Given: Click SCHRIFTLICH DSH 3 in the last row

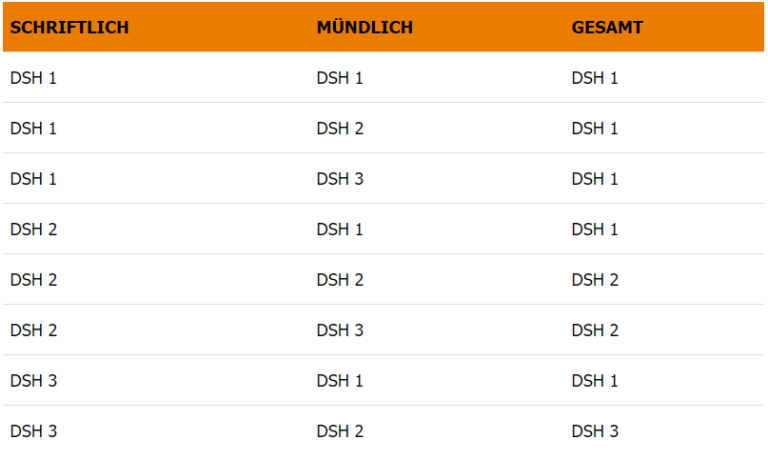Looking at the screenshot, I should pyautogui.click(x=33, y=431).
